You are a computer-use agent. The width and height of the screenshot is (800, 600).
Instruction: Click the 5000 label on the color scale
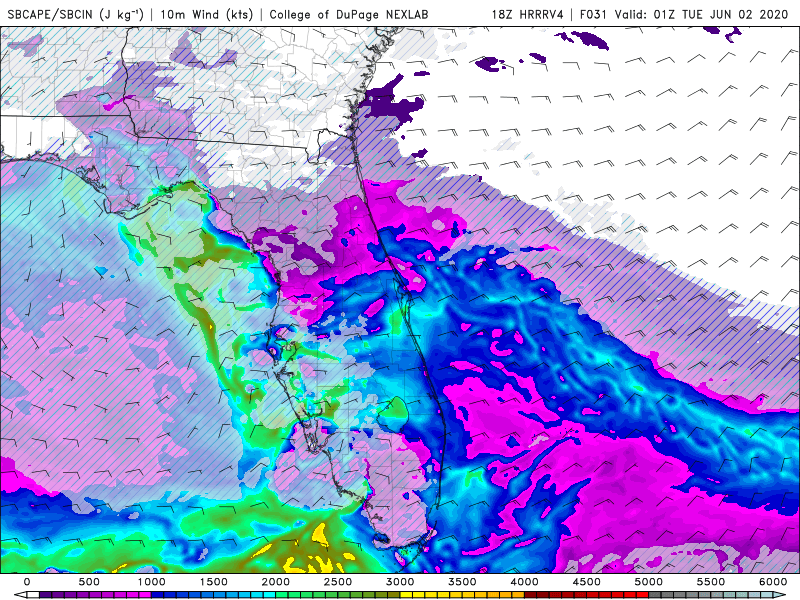648,582
